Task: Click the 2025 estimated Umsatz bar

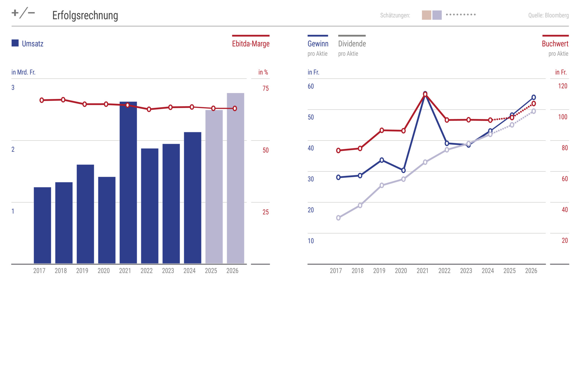Action: (214, 187)
